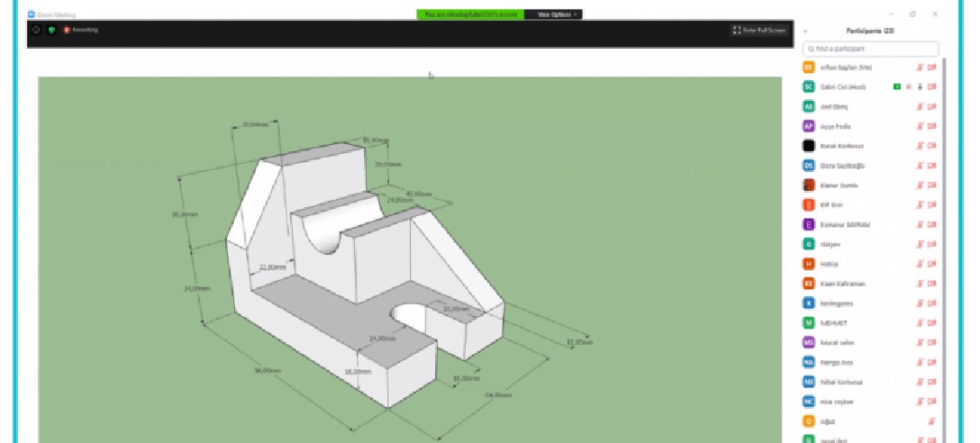The image size is (980, 443).
Task: Click muted mic icon on Kaan Kahraman row
Action: [920, 284]
